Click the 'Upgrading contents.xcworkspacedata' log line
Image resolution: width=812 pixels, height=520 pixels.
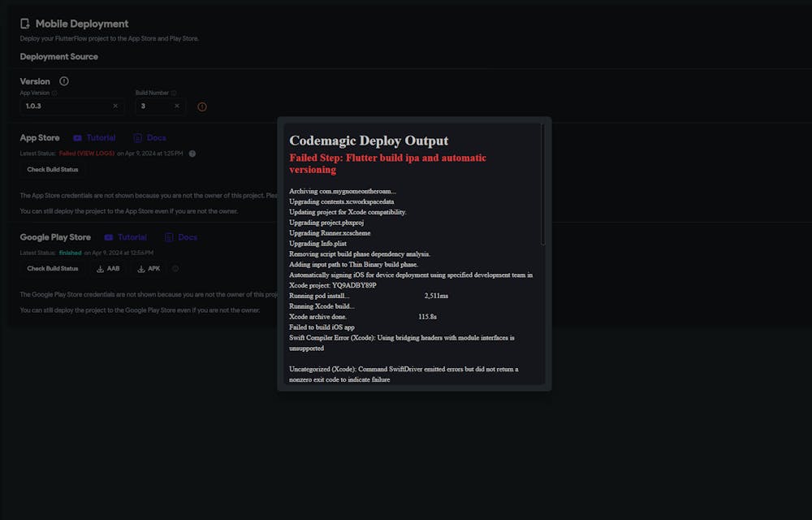341,201
